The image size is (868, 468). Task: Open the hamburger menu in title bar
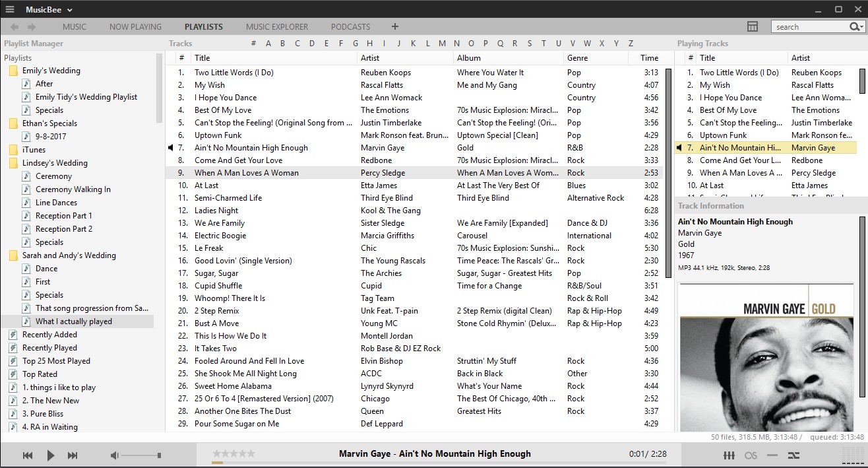click(x=10, y=9)
